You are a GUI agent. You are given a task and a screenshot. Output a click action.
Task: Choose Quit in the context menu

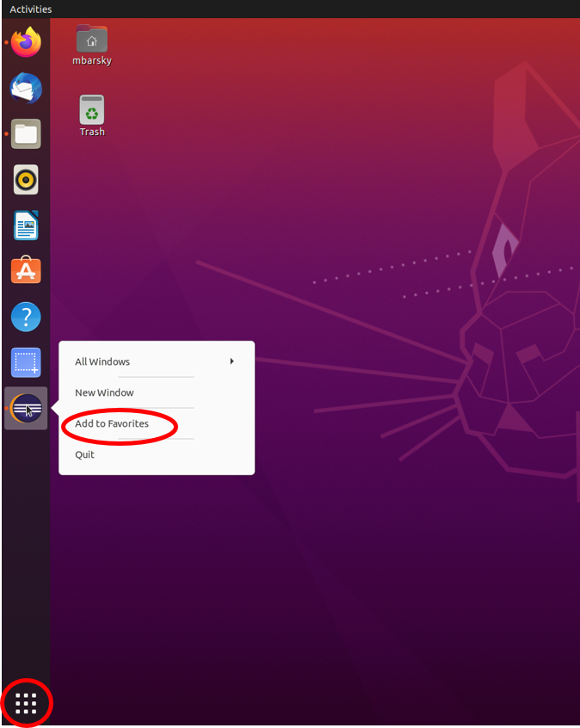157,454
